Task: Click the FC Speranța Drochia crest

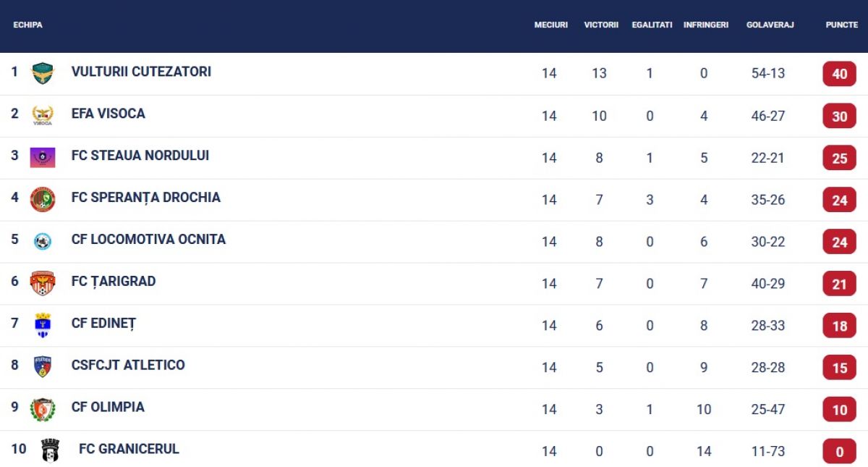Action: pos(43,199)
